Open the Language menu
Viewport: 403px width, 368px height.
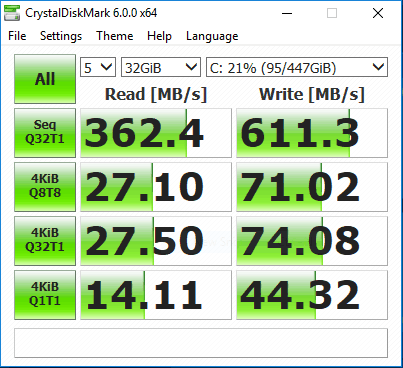pyautogui.click(x=212, y=36)
